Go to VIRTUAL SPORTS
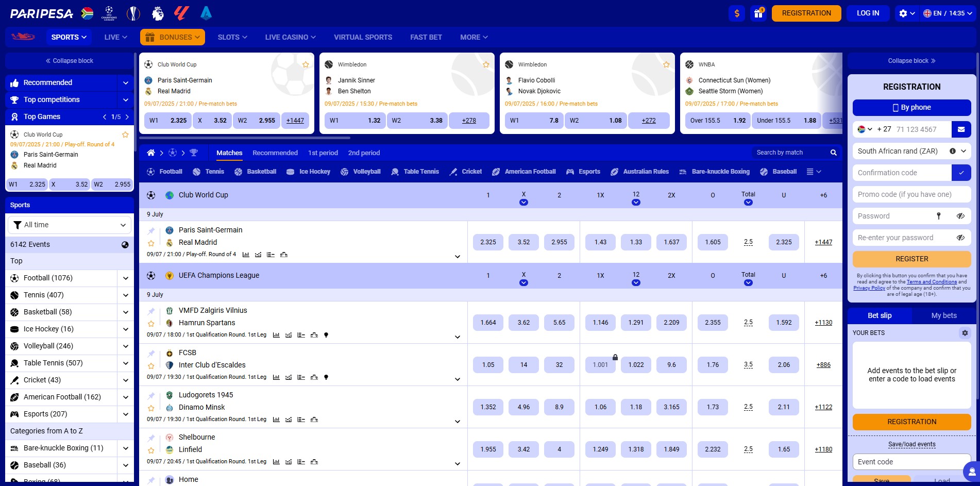980x486 pixels. tap(363, 37)
